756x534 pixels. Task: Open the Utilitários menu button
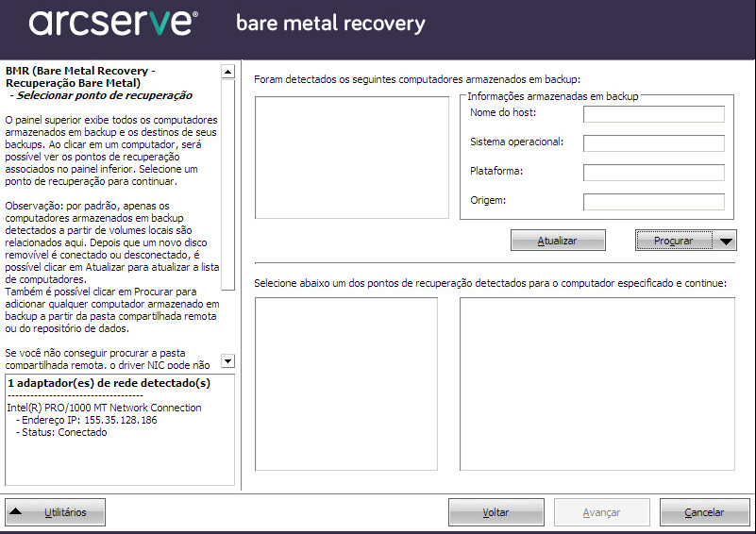[x=55, y=512]
